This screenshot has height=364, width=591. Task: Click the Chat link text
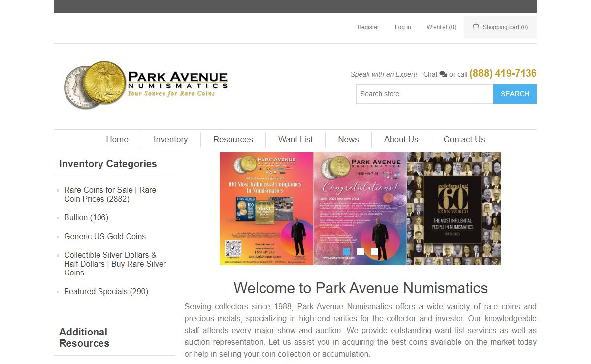pos(430,74)
